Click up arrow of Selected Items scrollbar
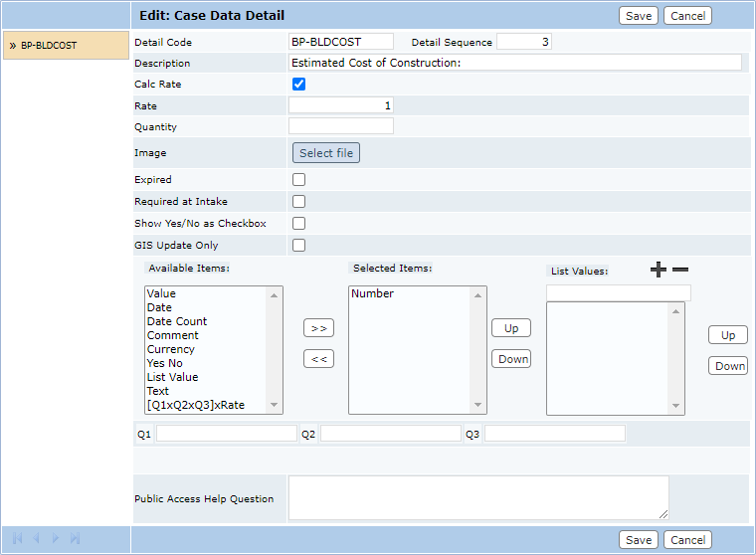Image resolution: width=756 pixels, height=555 pixels. tap(478, 295)
